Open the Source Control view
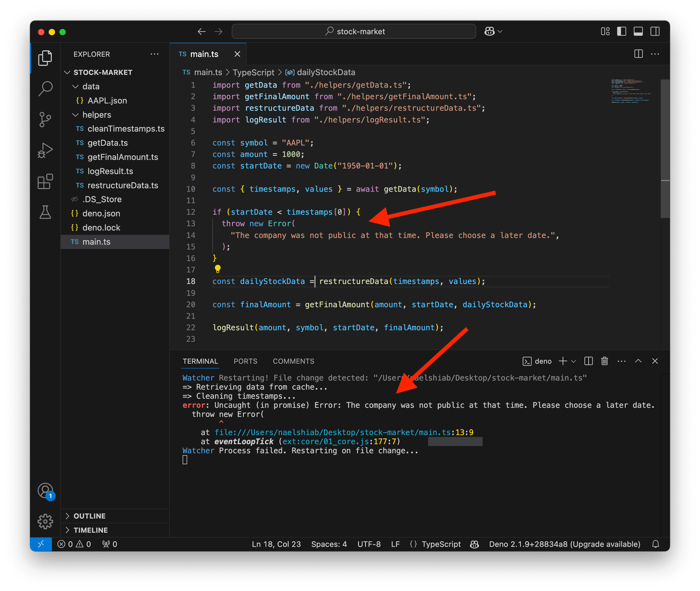 [45, 120]
